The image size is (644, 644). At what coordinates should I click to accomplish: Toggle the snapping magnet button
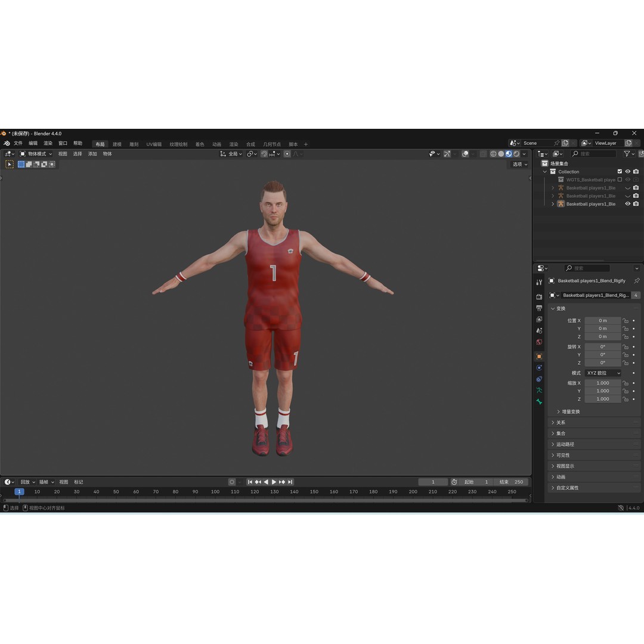264,154
